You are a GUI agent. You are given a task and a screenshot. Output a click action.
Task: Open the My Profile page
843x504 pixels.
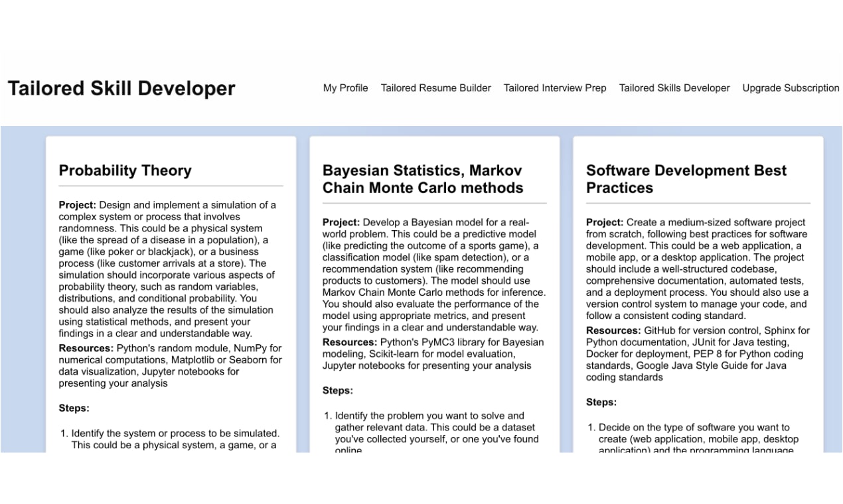[345, 88]
